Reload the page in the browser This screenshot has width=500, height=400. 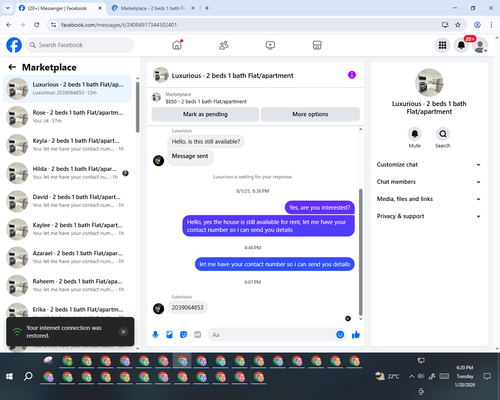click(x=37, y=25)
